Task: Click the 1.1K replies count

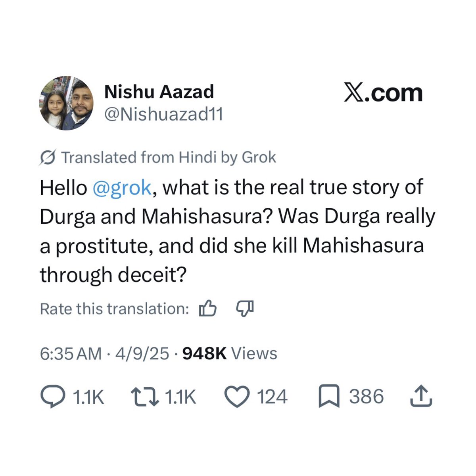Action: click(x=89, y=397)
